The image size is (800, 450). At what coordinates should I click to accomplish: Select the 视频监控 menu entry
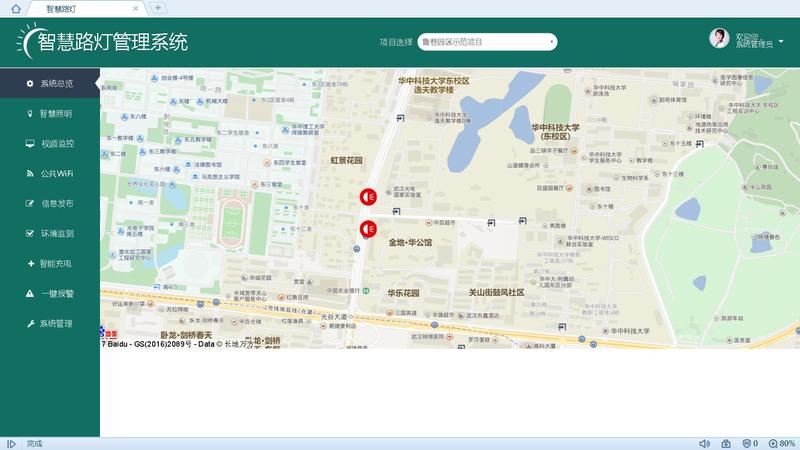point(49,143)
